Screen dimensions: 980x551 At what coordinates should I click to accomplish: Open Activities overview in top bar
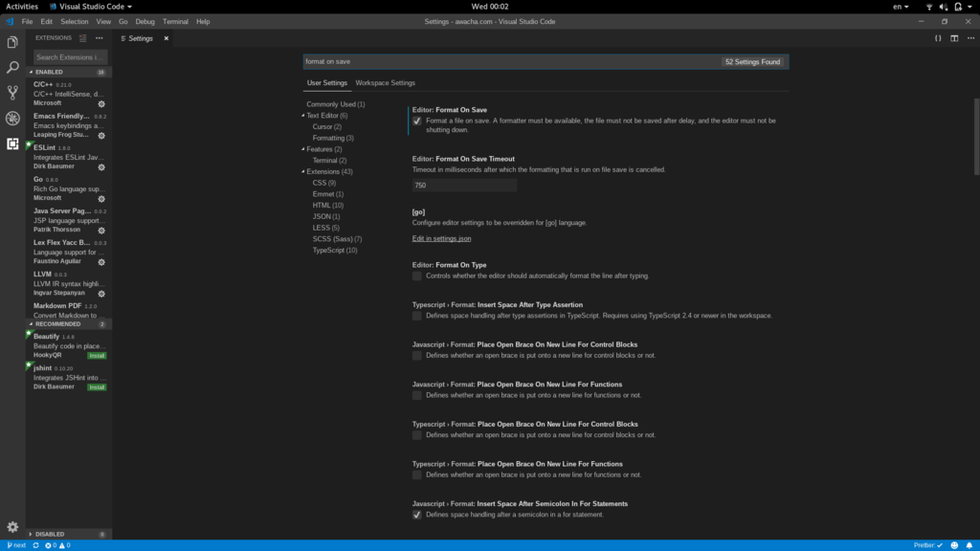22,7
